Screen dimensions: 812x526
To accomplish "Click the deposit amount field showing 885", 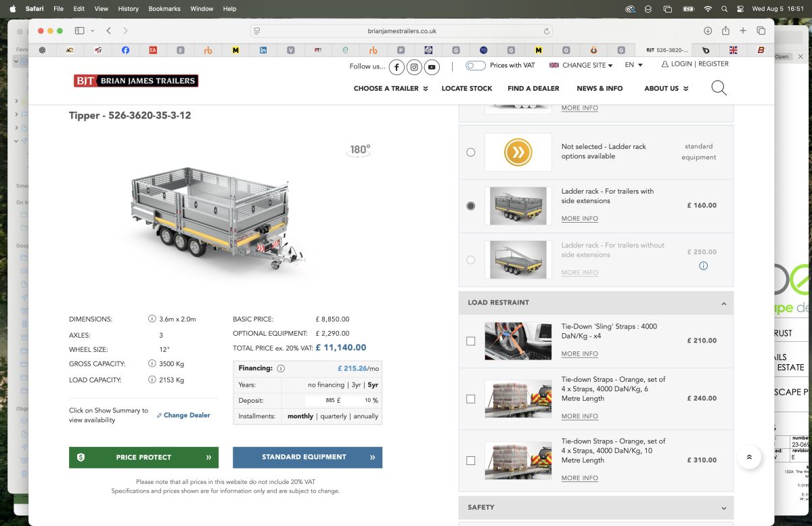I will click(x=321, y=400).
